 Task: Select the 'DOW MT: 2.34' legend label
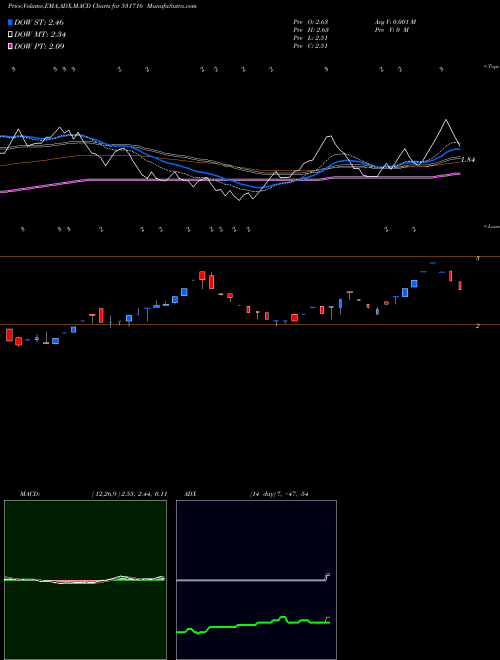point(40,35)
